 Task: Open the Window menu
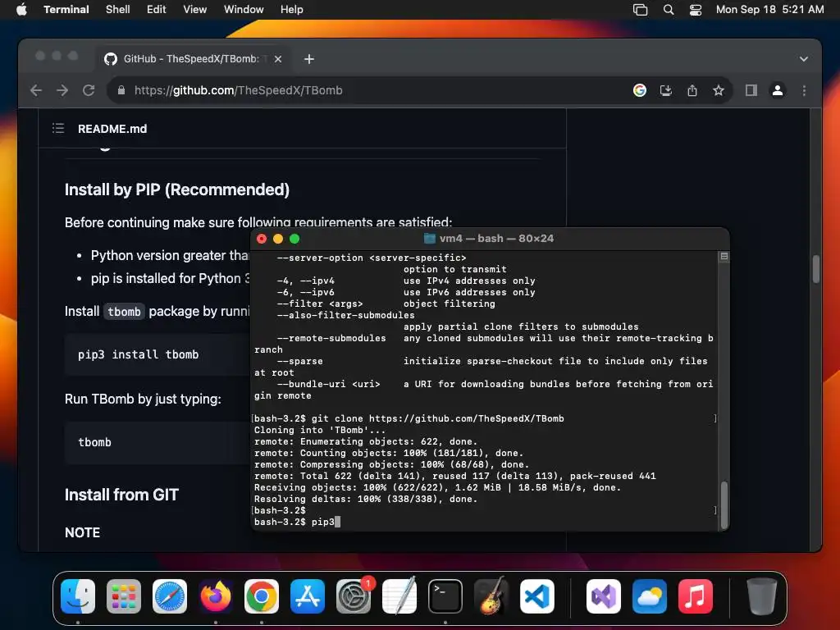pos(244,9)
